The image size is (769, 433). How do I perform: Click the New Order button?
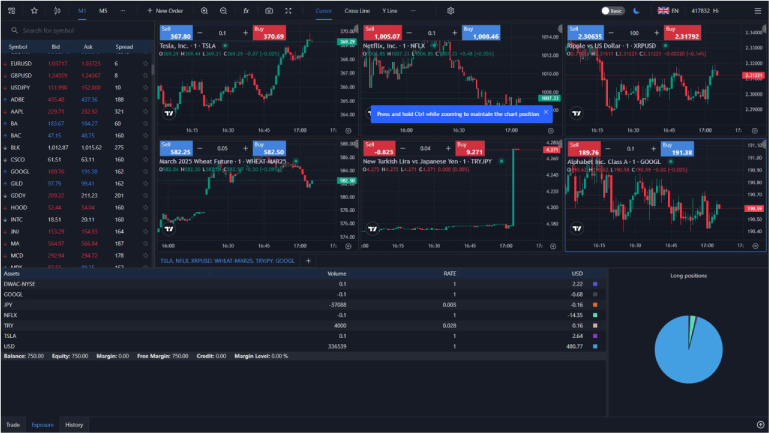165,11
